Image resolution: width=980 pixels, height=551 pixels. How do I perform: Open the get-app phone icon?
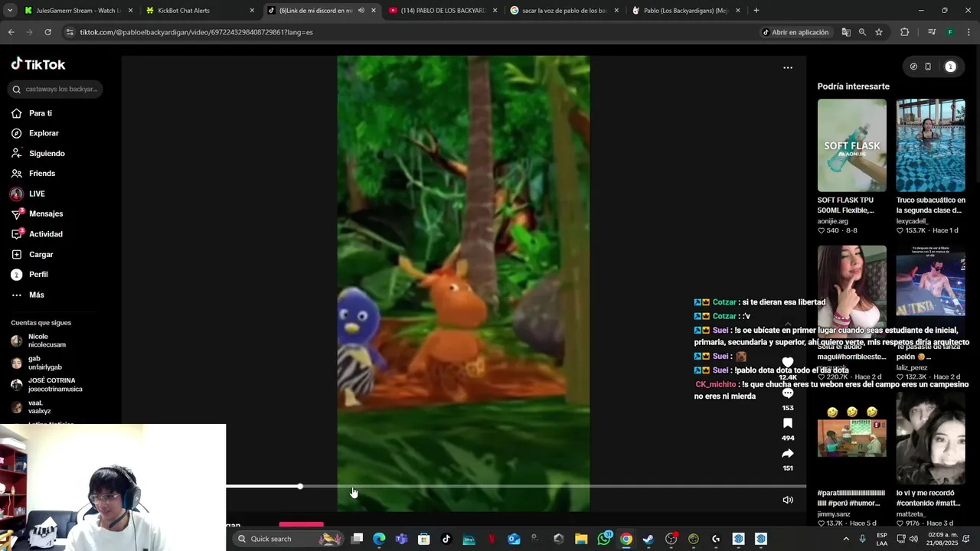coord(928,67)
